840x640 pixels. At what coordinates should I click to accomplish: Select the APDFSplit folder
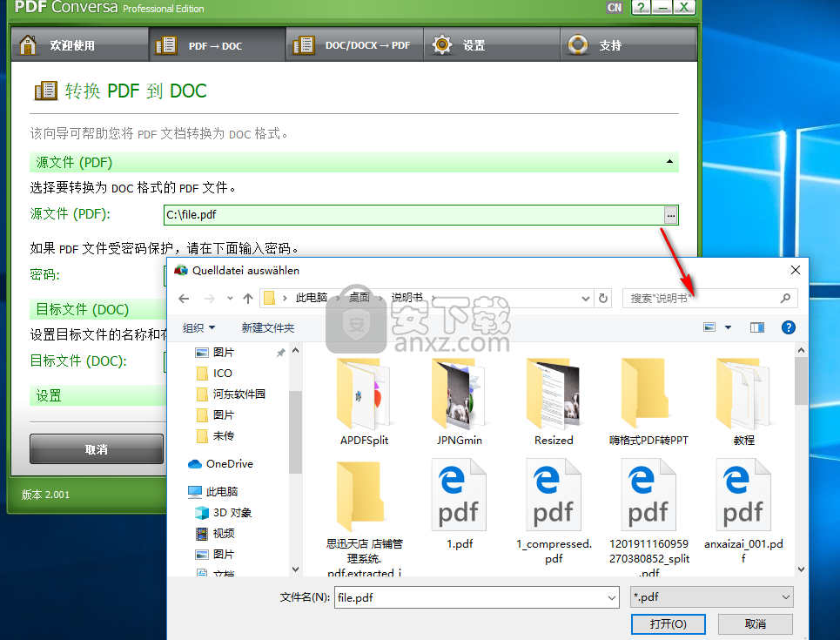(x=364, y=402)
